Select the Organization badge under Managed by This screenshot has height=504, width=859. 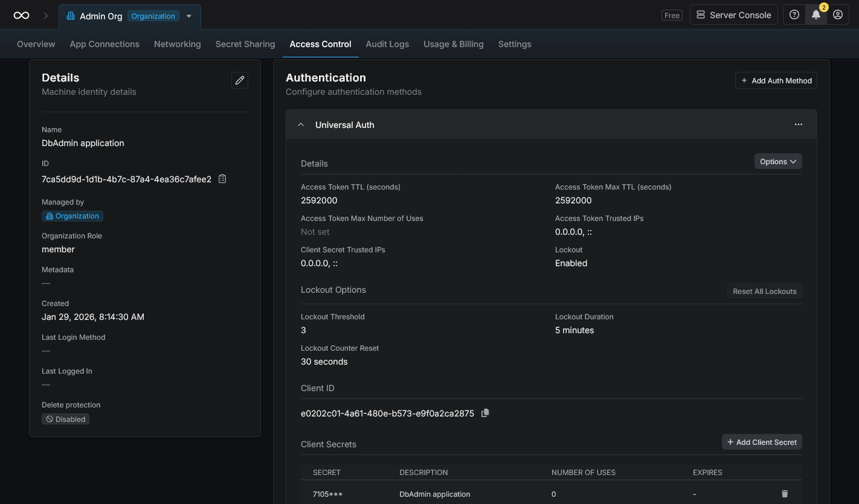[x=72, y=215]
